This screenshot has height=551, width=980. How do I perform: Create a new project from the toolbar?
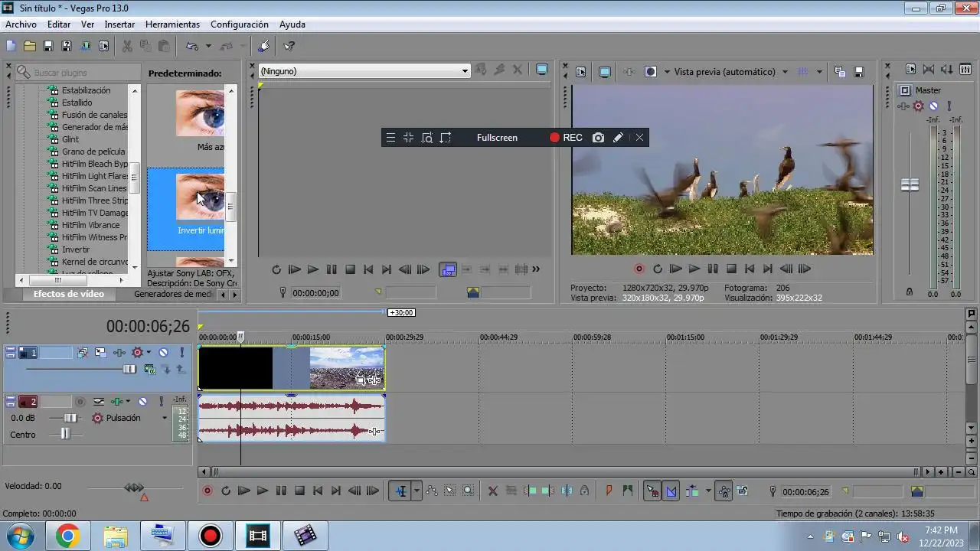pyautogui.click(x=11, y=46)
